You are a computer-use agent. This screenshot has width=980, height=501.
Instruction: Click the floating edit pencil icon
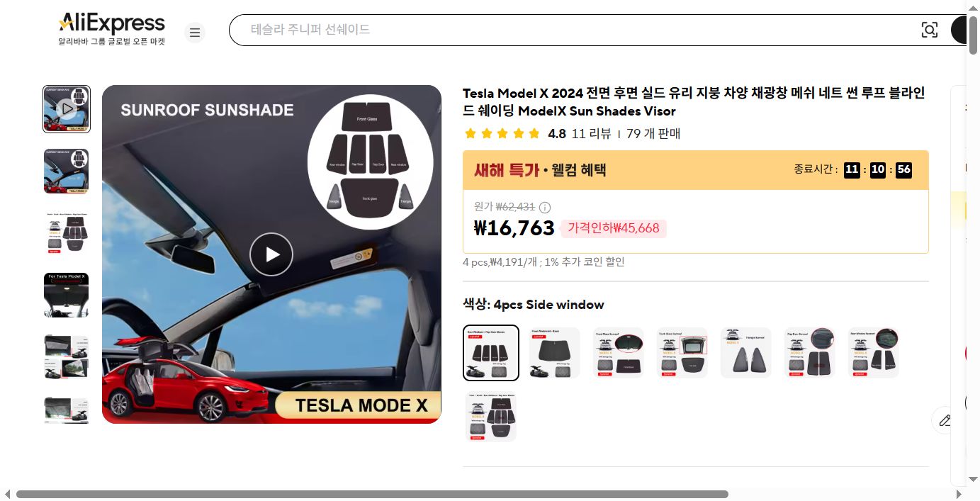(945, 420)
